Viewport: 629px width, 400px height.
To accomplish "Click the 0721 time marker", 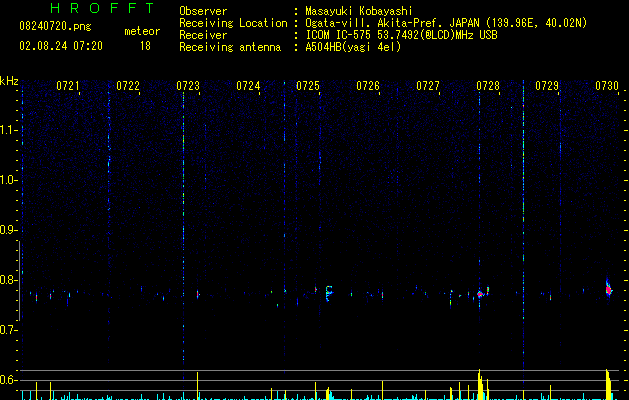I will click(x=67, y=86).
